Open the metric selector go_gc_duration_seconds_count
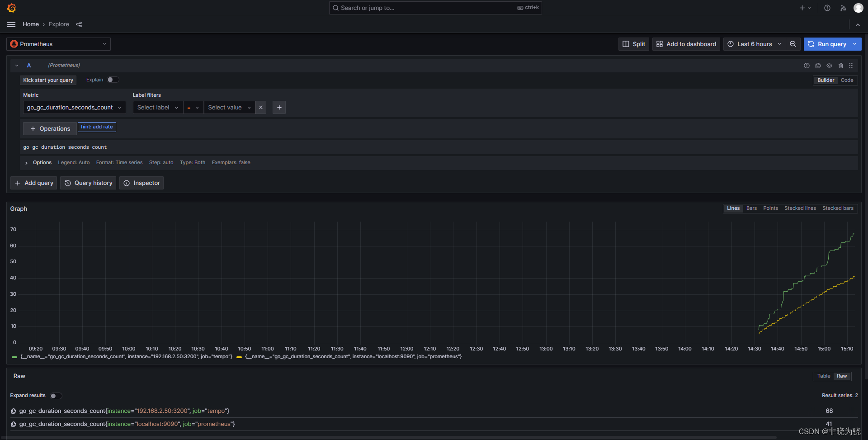This screenshot has width=868, height=440. click(x=74, y=108)
